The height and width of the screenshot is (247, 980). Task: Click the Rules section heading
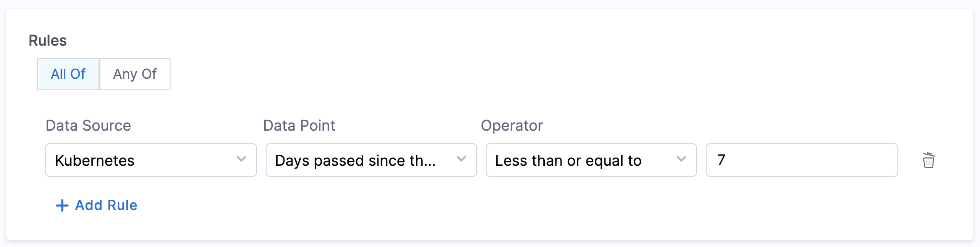coord(48,40)
